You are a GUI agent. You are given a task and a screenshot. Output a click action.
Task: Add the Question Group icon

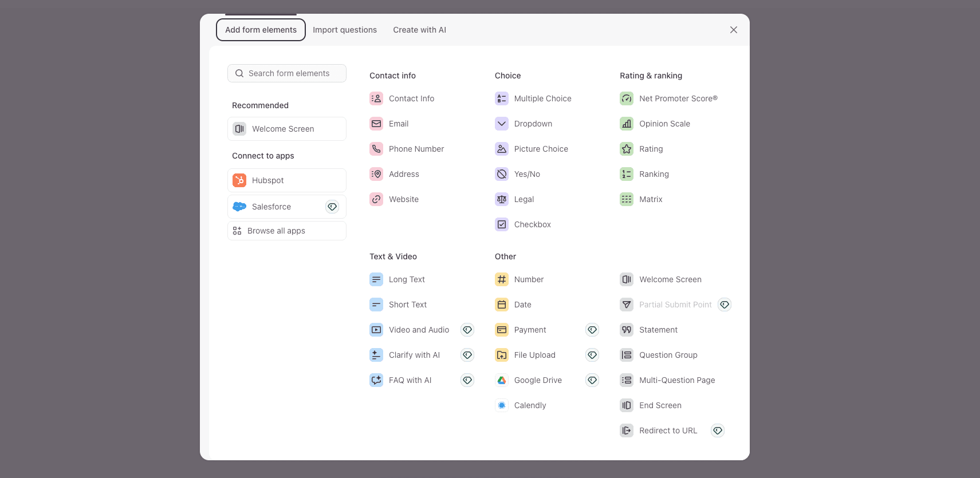(627, 355)
